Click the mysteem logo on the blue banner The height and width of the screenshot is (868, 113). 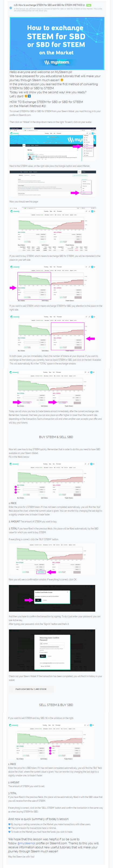(56, 62)
